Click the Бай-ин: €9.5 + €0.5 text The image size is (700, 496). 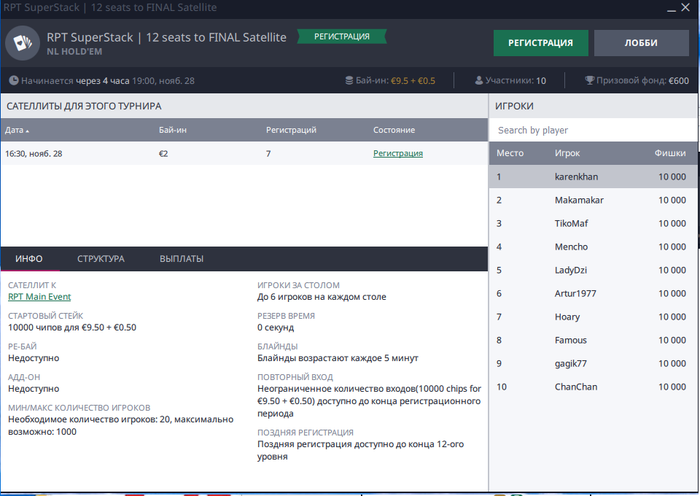[395, 80]
